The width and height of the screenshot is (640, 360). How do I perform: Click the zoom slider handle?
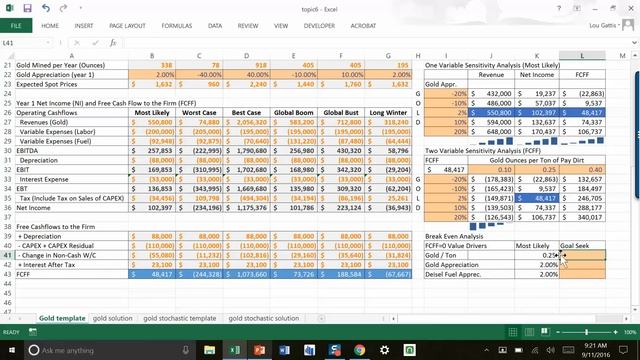[x=587, y=332]
